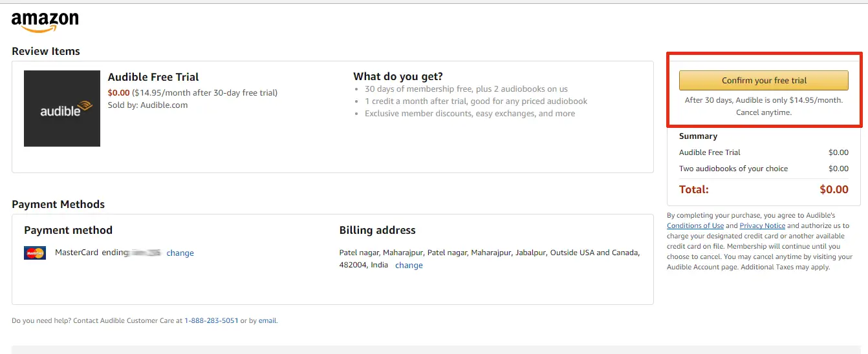Click the 'What do you get?' heading
The width and height of the screenshot is (868, 354).
398,77
